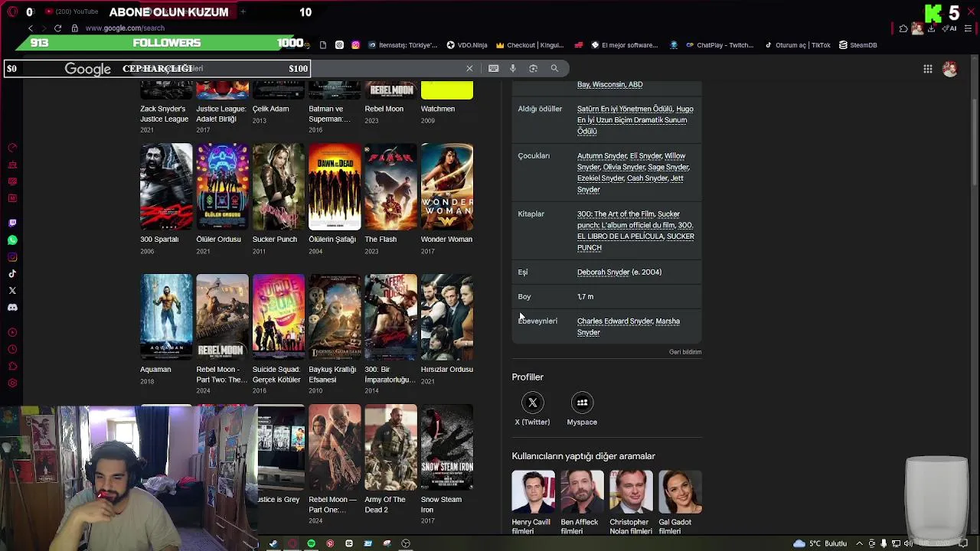
Task: Open Christopher Nolan filmleri search
Action: pos(631,503)
